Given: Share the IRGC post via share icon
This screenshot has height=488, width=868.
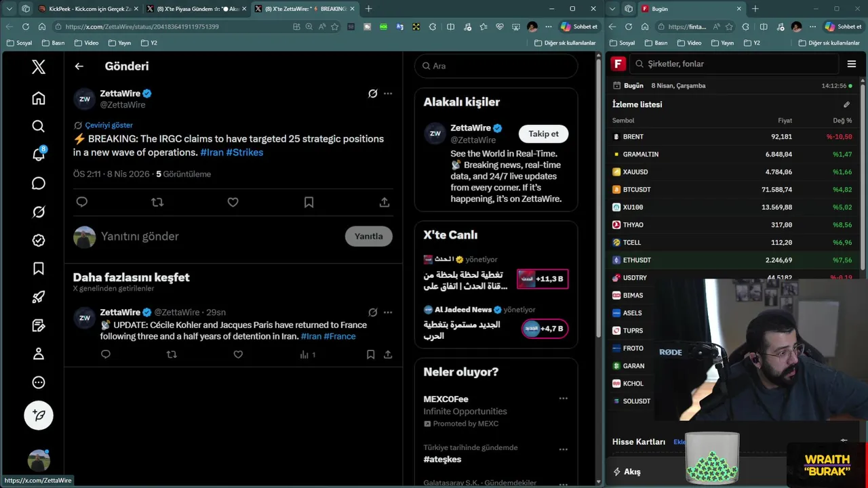Looking at the screenshot, I should pyautogui.click(x=384, y=202).
